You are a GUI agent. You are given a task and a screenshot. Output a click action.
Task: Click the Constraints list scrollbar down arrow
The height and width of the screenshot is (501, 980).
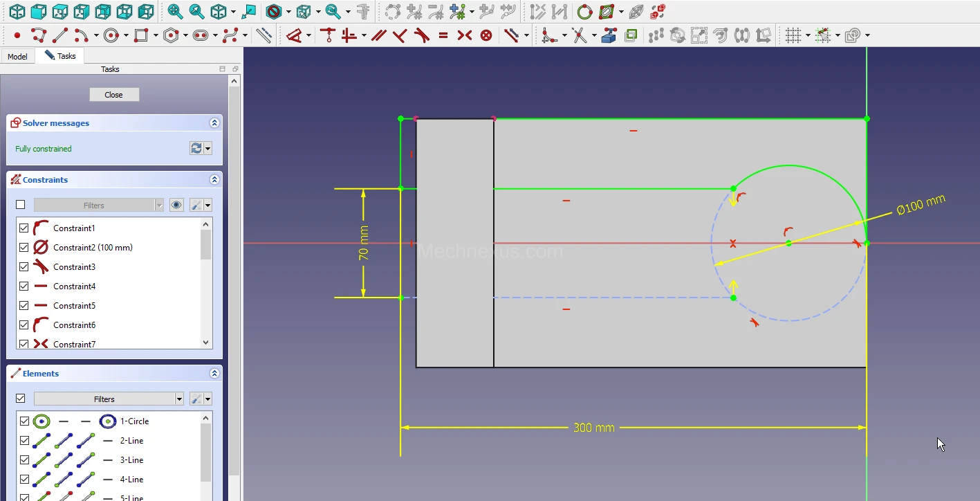pos(205,343)
